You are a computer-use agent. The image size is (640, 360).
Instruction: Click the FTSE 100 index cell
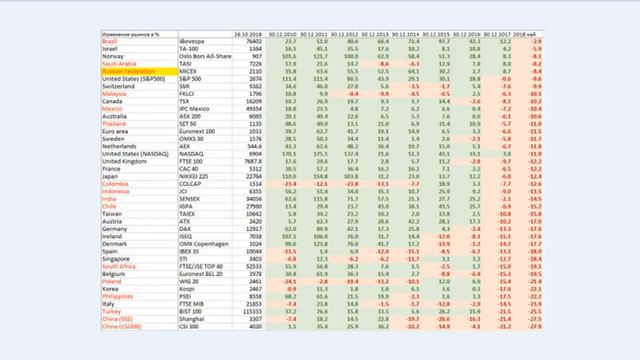click(x=205, y=161)
